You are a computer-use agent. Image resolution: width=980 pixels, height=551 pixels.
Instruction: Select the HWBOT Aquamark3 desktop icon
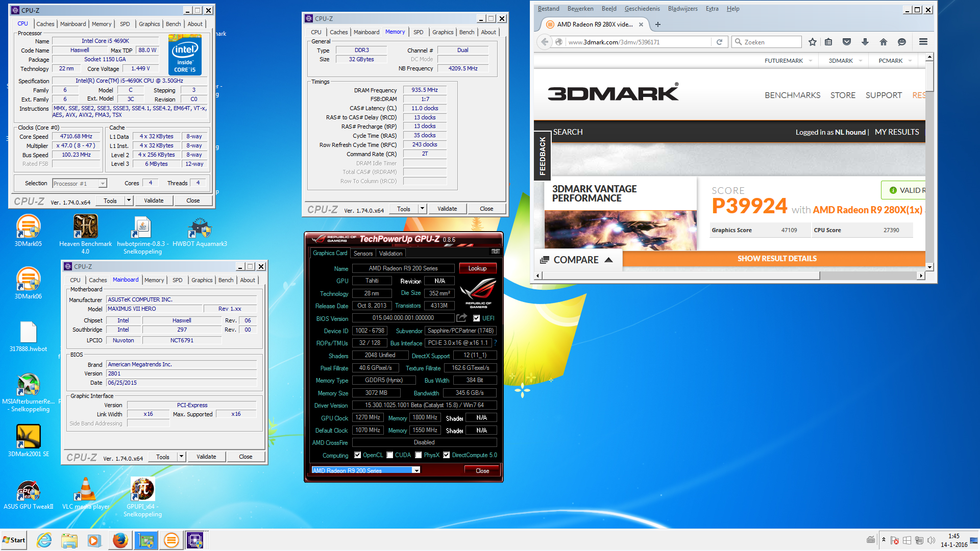coord(200,231)
